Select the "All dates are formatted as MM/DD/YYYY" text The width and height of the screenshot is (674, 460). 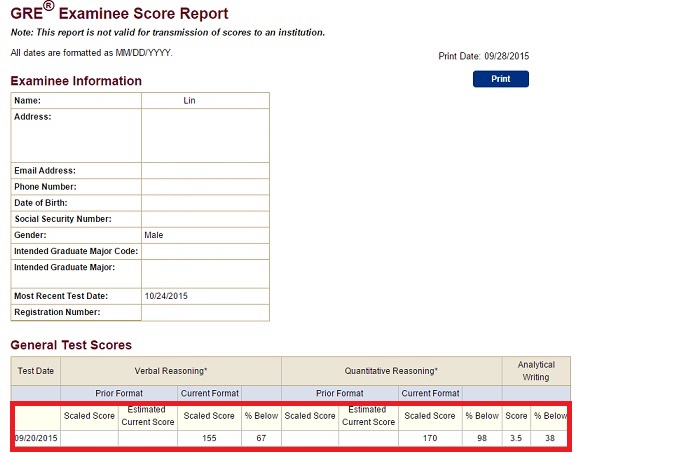pos(91,53)
